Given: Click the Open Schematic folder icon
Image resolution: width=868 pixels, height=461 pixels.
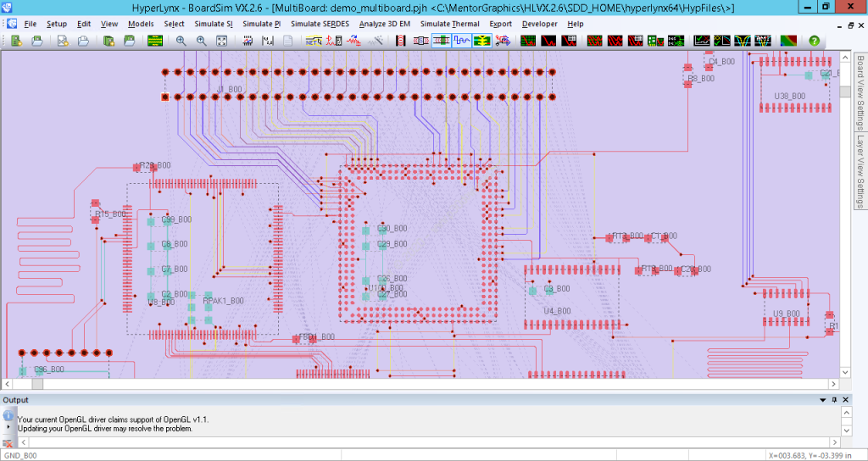Looking at the screenshot, I should 83,41.
